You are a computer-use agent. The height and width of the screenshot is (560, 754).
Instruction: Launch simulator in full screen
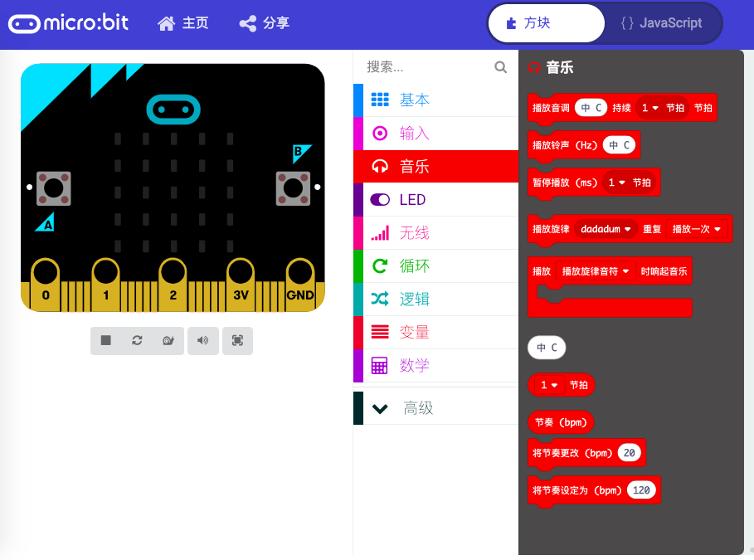[x=237, y=341]
